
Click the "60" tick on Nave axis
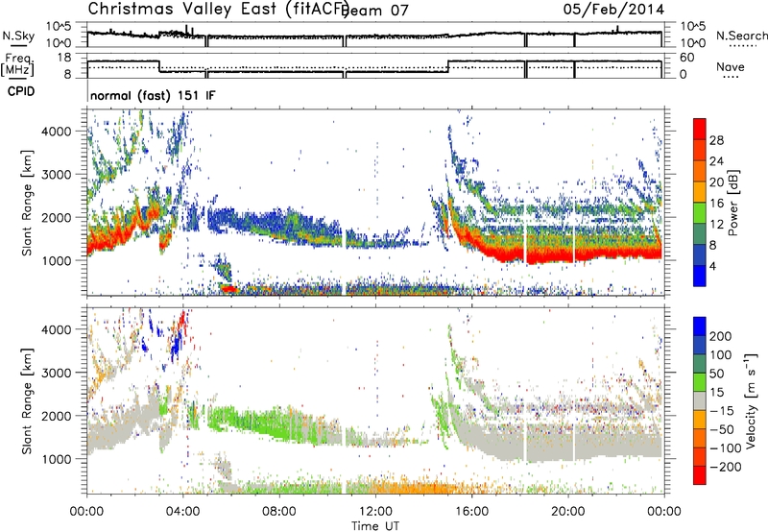(686, 58)
